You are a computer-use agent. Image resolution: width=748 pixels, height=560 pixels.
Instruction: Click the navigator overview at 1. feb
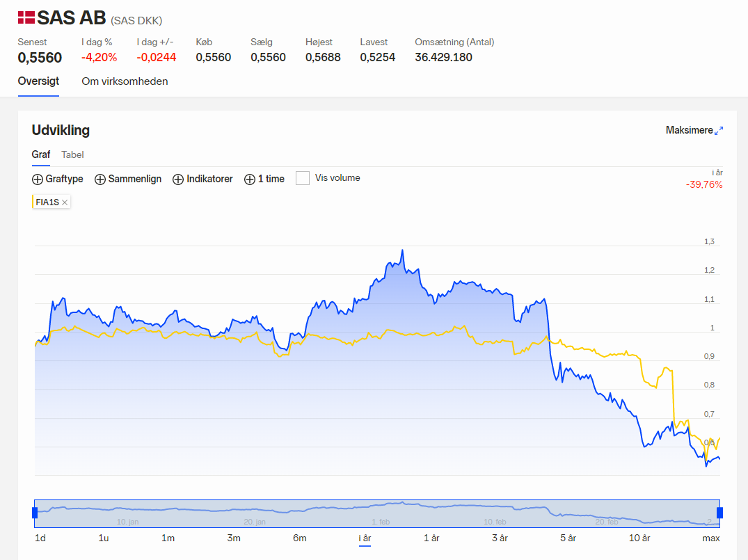[x=381, y=522]
